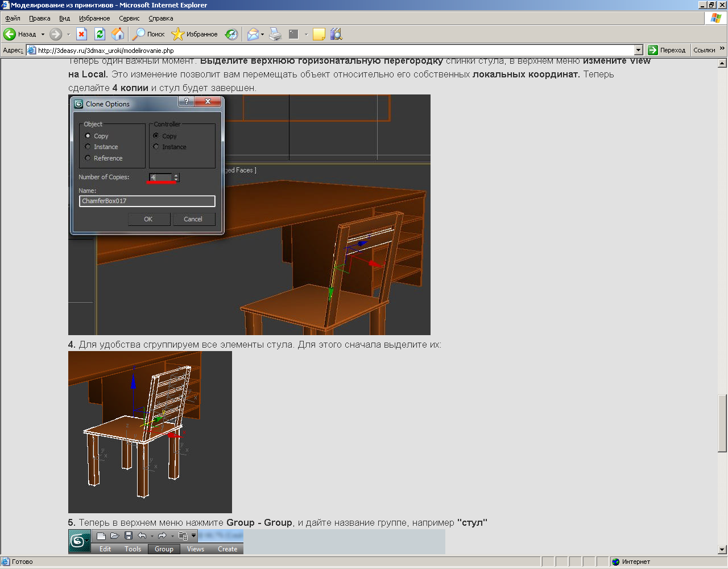Viewport: 728px width, 569px height.
Task: Click the Clone Options help question mark
Action: pyautogui.click(x=186, y=101)
